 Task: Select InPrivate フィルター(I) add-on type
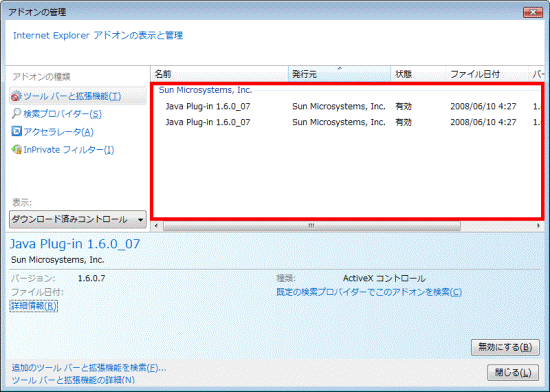click(69, 150)
